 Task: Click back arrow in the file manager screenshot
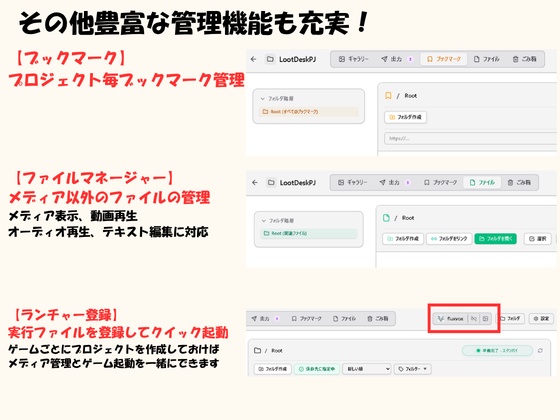255,182
